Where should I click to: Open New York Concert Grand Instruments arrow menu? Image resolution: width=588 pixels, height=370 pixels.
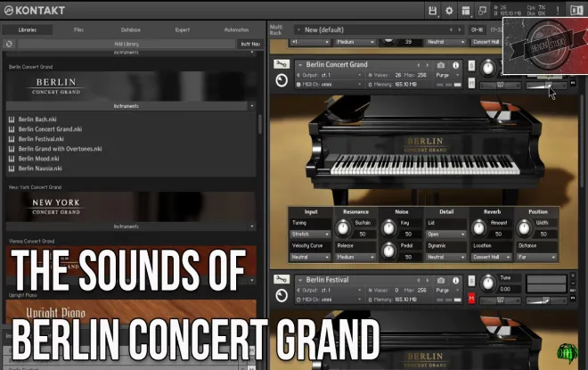tap(252, 226)
